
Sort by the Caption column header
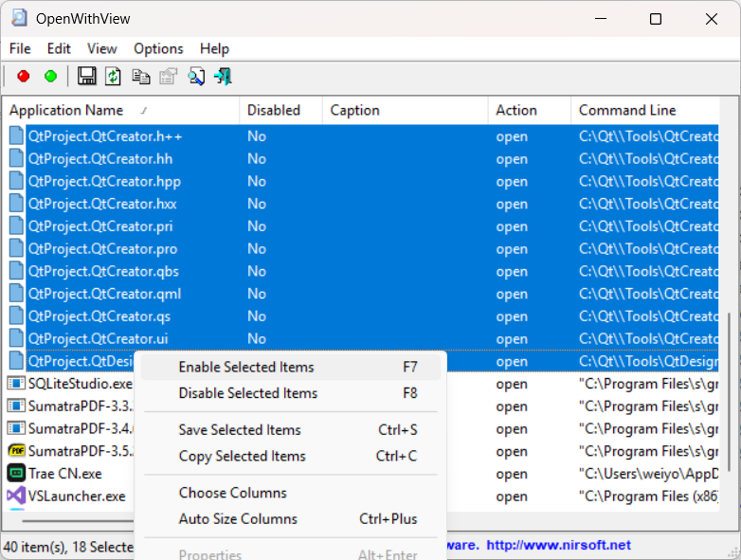(x=406, y=110)
